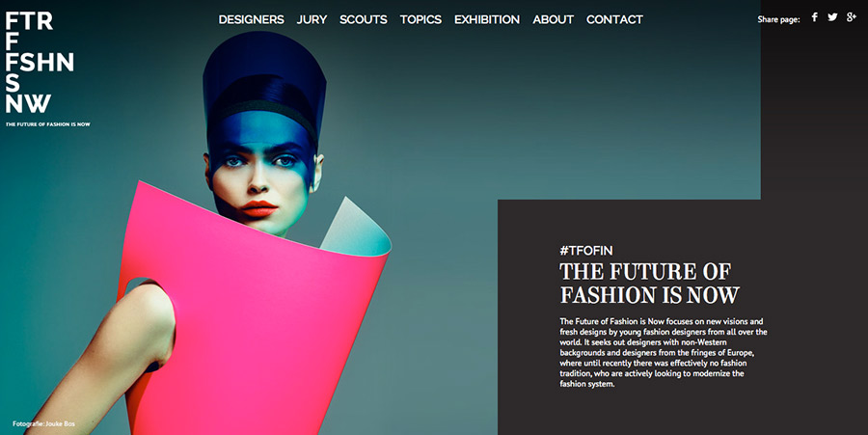Image resolution: width=868 pixels, height=435 pixels.
Task: Select Topics in the navigation bar
Action: coord(420,19)
